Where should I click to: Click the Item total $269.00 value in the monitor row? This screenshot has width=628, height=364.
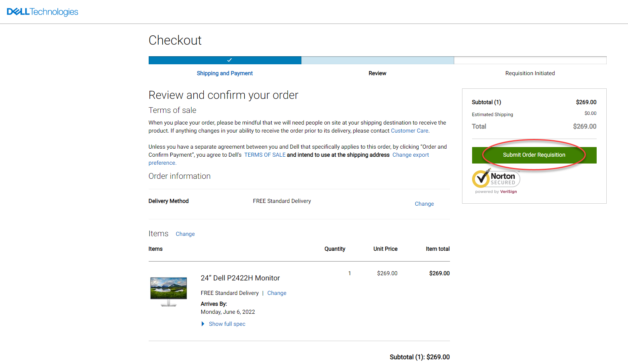[x=439, y=273]
